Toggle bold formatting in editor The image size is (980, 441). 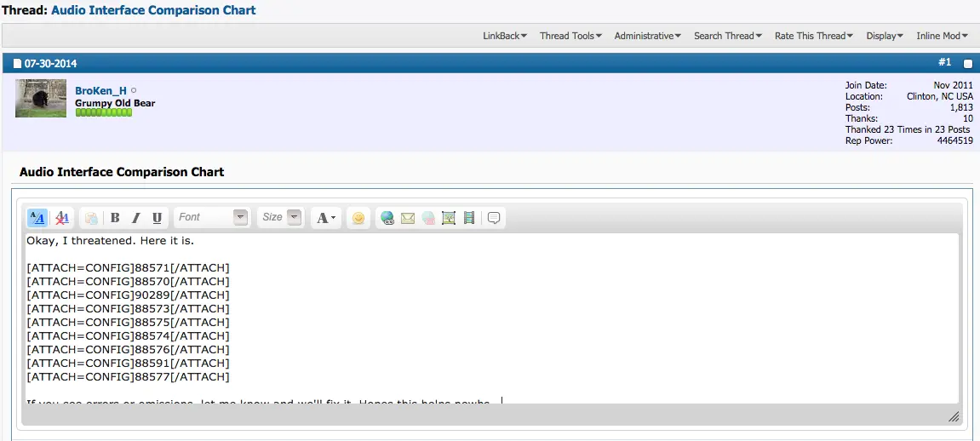tap(115, 218)
